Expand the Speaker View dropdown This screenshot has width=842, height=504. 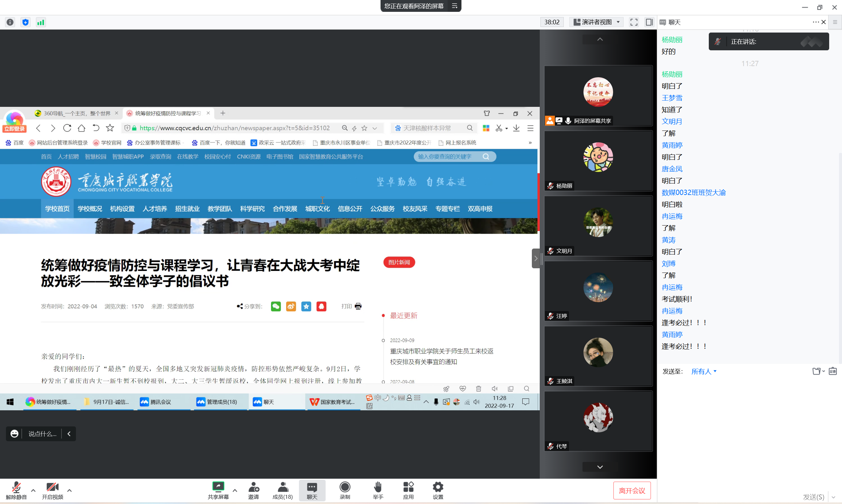click(x=597, y=22)
